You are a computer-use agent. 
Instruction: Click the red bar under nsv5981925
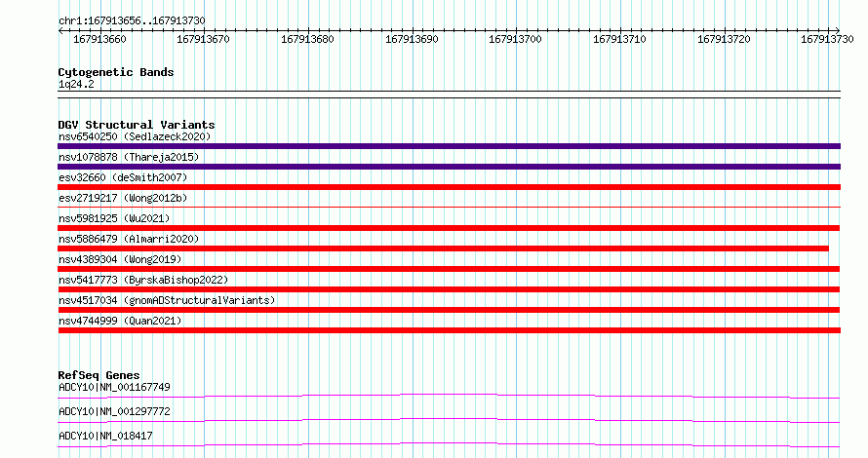[449, 228]
